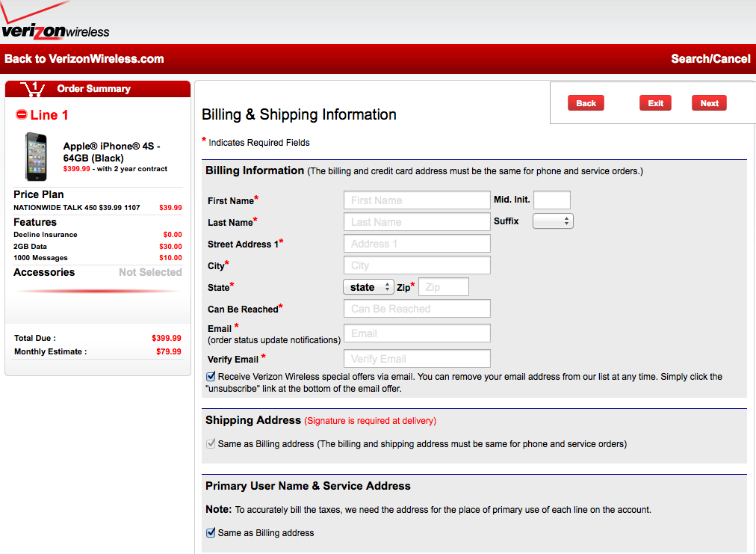
Task: Click the Order Summary header
Action: [98, 89]
